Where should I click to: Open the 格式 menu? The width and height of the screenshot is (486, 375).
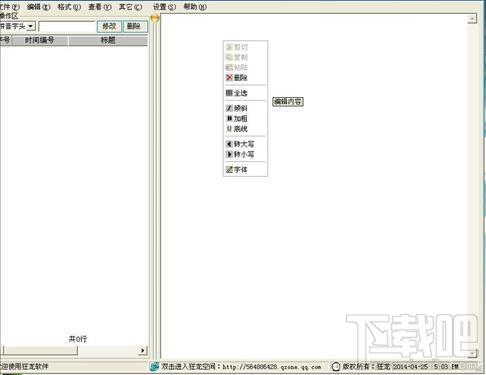69,7
